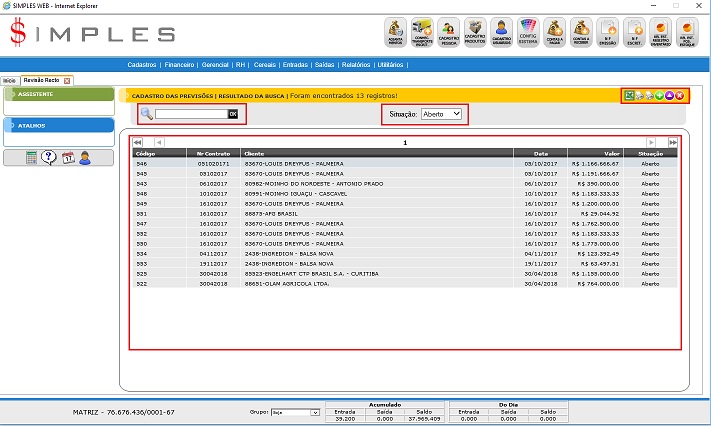
Task: Sort by the Valor column header
Action: pyautogui.click(x=598, y=154)
